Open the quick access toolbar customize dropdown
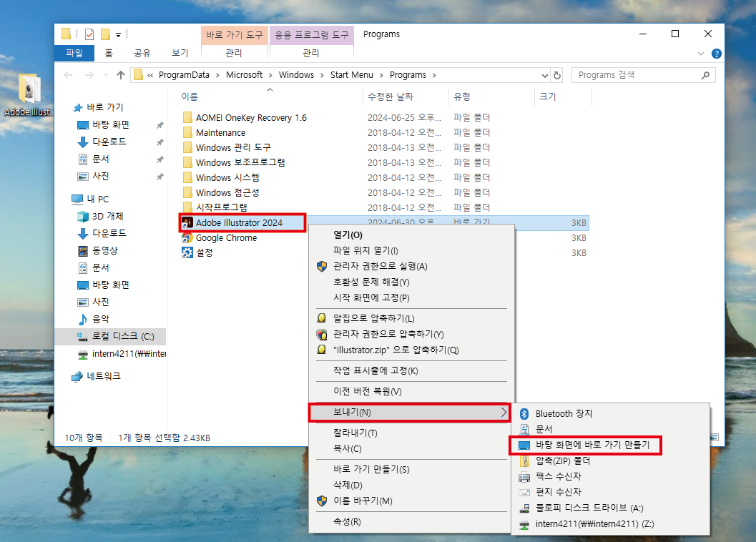Viewport: 756px width, 542px height. [118, 35]
